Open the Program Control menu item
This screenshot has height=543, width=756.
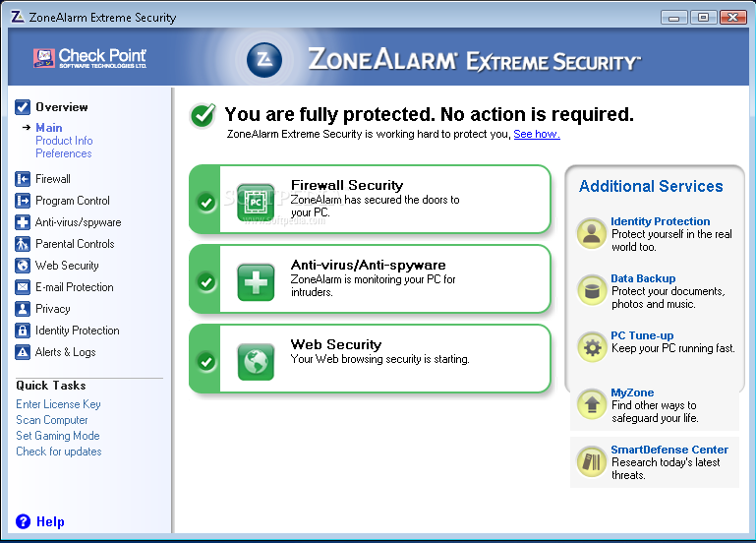pos(72,201)
